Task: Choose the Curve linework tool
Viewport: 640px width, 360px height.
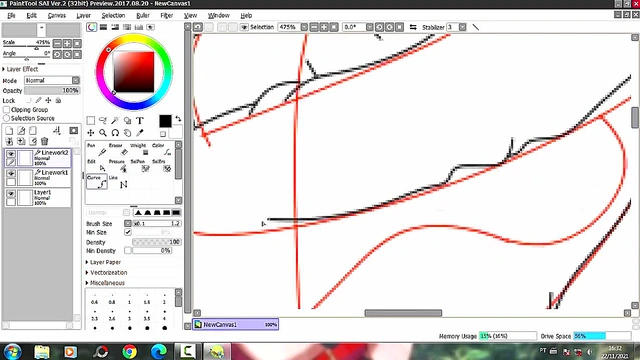Action: pyautogui.click(x=97, y=182)
